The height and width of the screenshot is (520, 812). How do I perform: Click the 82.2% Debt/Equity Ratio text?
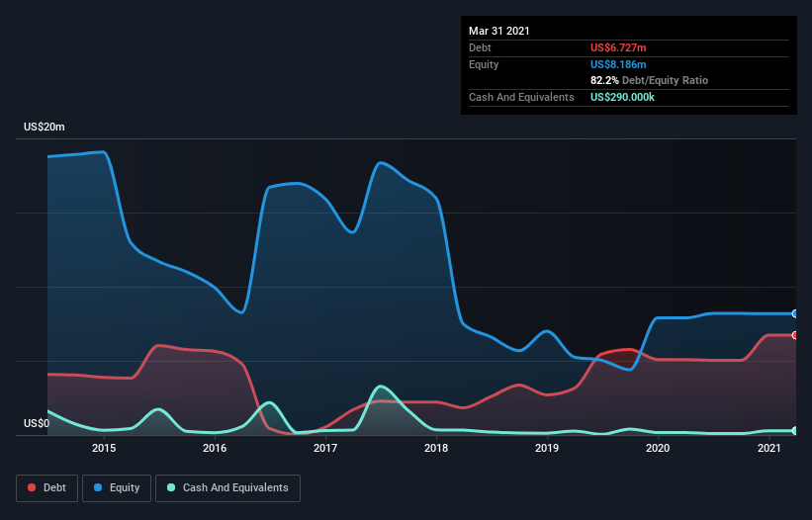[x=650, y=80]
